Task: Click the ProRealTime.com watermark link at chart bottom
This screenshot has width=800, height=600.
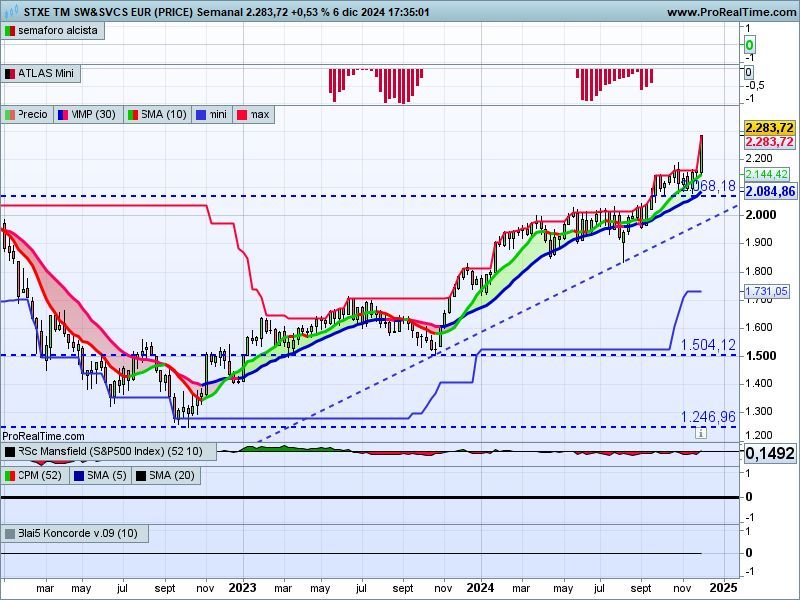Action: [x=43, y=436]
